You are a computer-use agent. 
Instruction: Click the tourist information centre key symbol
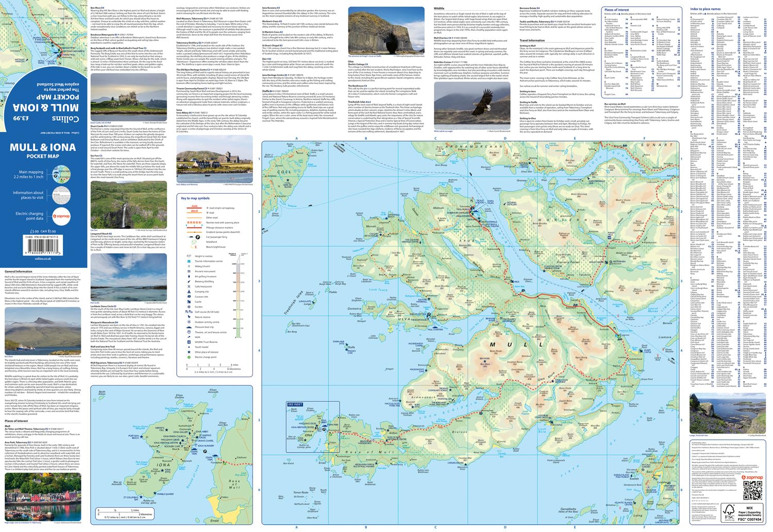pyautogui.click(x=188, y=261)
